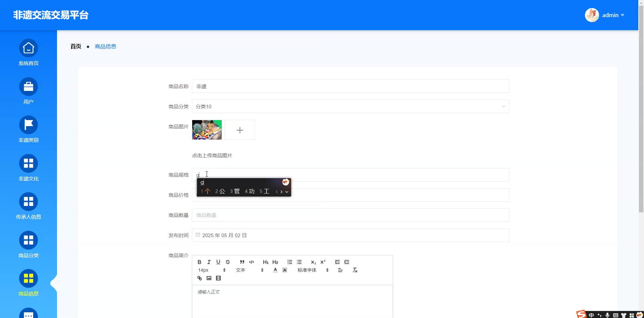
Task: Choose IME candidate 功
Action: click(x=250, y=191)
